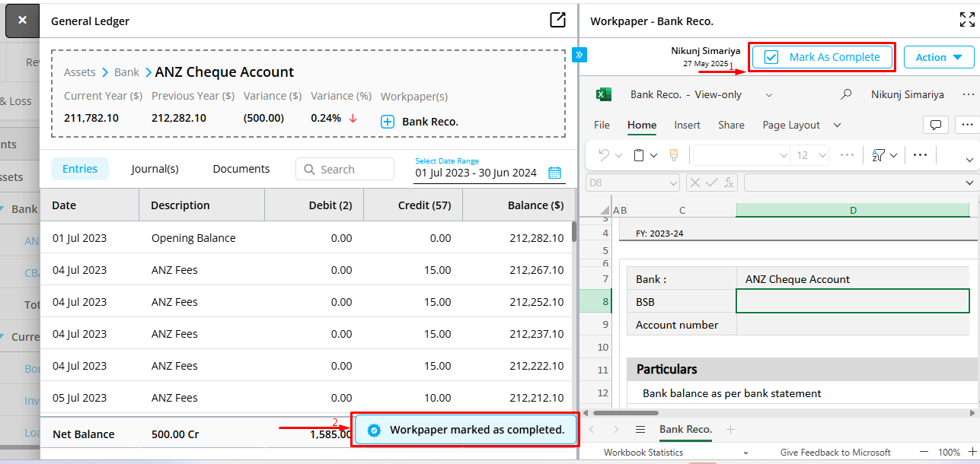Add workpaper with plus icon by Bank Reco.
The image size is (980, 464).
tap(387, 122)
